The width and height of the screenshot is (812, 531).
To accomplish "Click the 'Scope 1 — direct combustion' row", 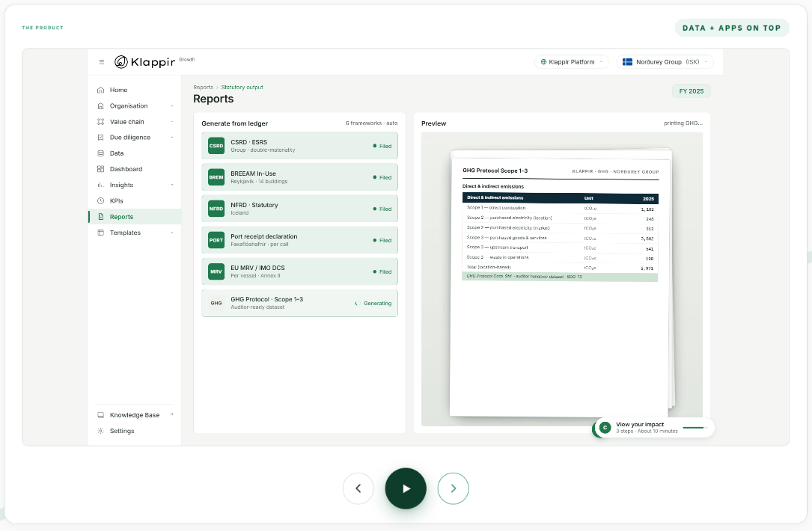I will 560,208.
